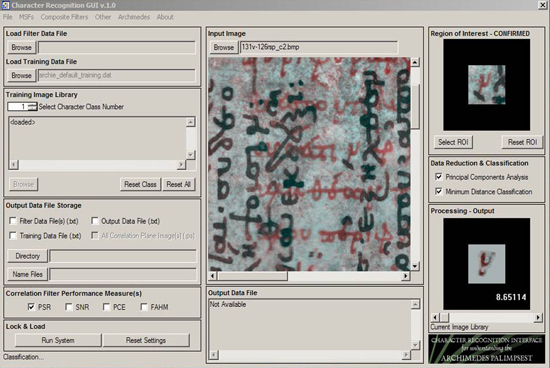Click the right arrow in the training library list
Screen dimensions: 550x368
[x=181, y=165]
